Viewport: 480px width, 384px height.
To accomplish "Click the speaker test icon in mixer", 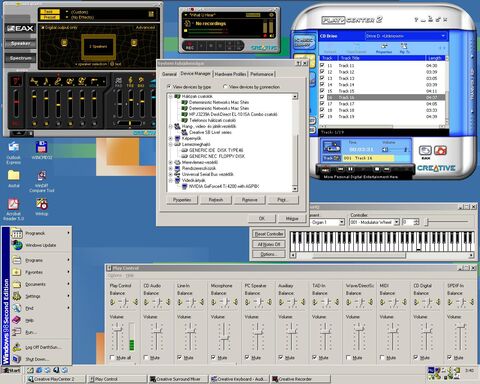I will coord(112,64).
